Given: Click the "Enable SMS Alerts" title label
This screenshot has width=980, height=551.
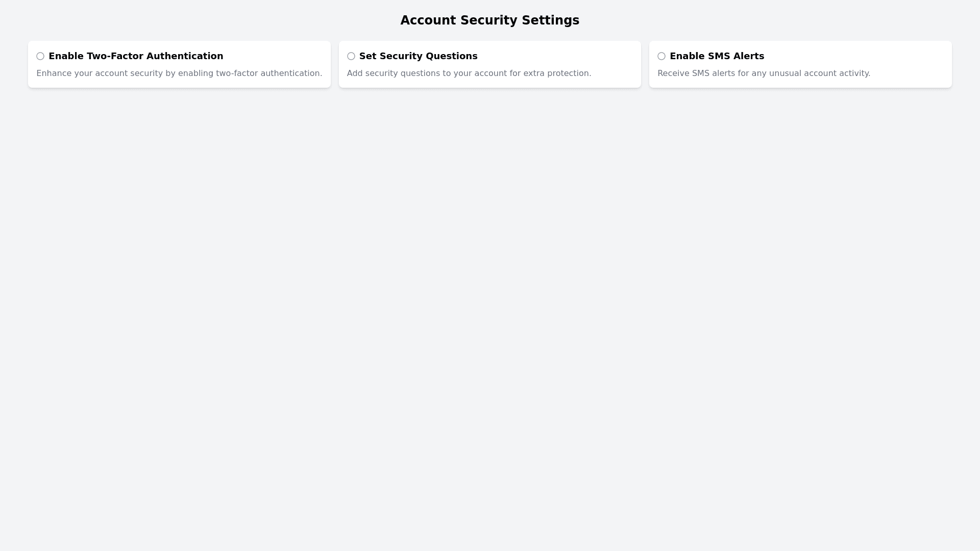Looking at the screenshot, I should [717, 56].
